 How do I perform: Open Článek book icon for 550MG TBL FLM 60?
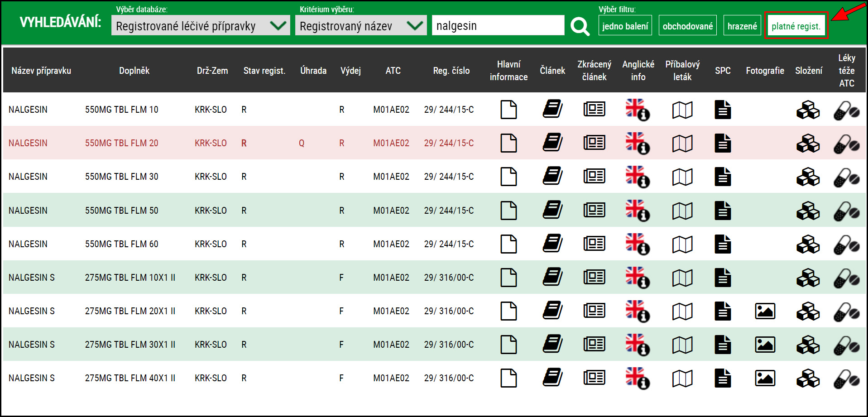[552, 244]
